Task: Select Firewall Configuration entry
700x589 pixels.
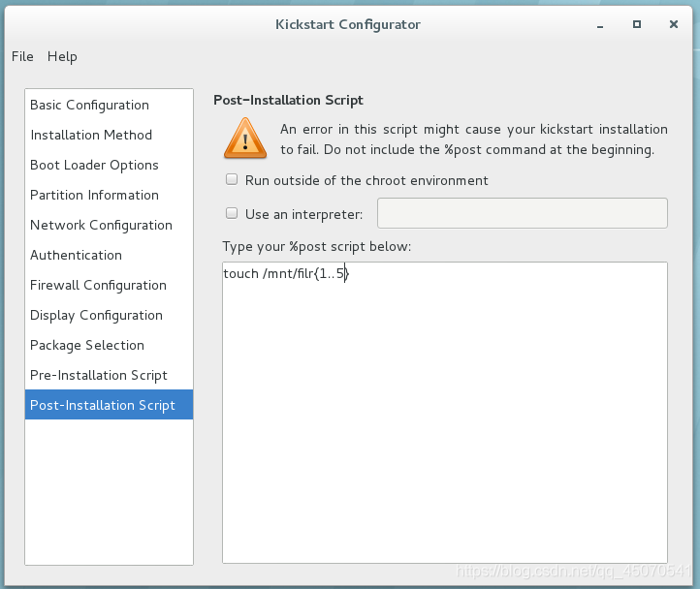Action: click(109, 285)
